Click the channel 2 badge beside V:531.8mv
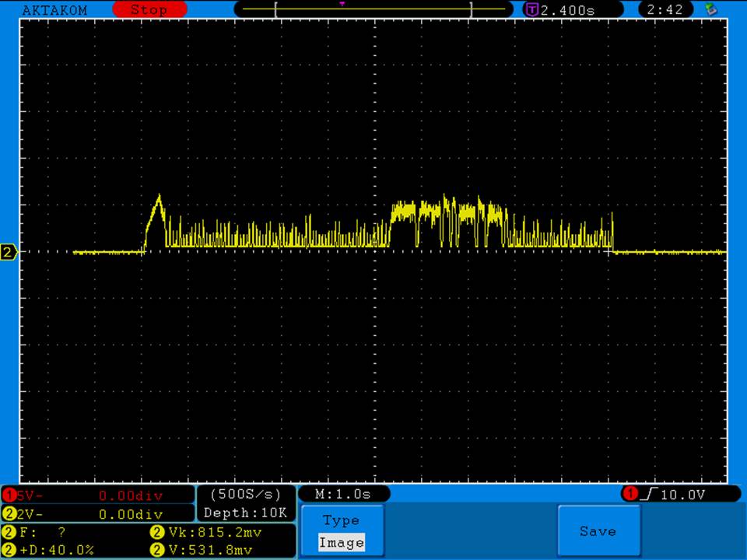 (156, 550)
